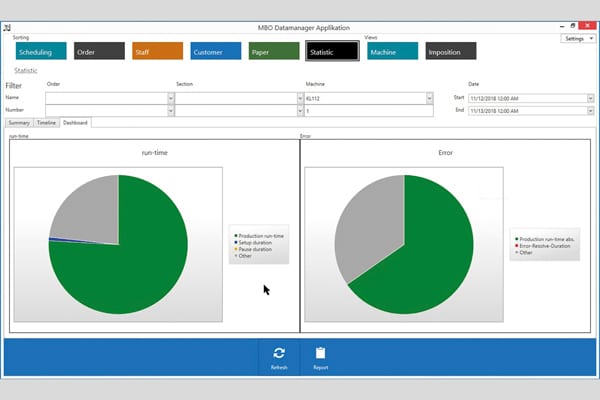Click the Imposition button

450,51
